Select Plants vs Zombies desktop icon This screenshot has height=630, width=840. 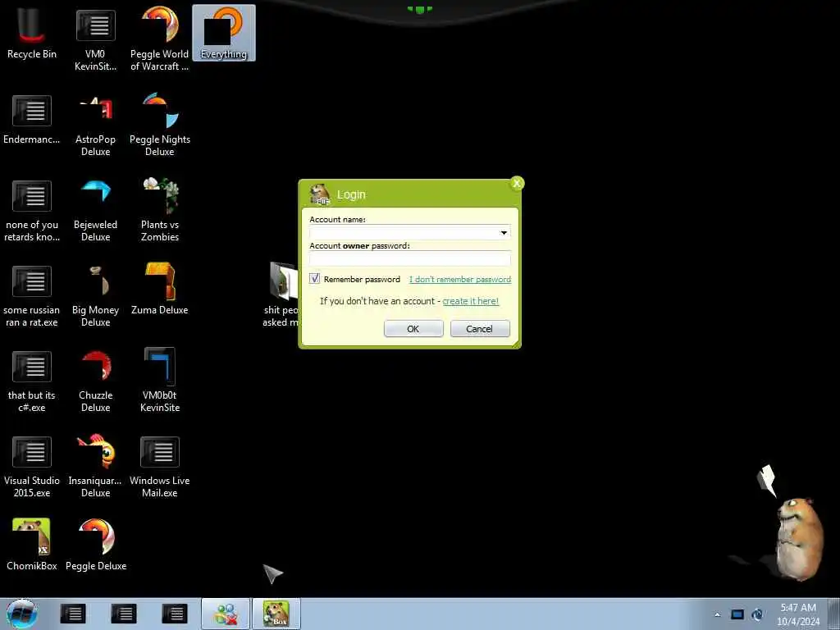pyautogui.click(x=160, y=210)
